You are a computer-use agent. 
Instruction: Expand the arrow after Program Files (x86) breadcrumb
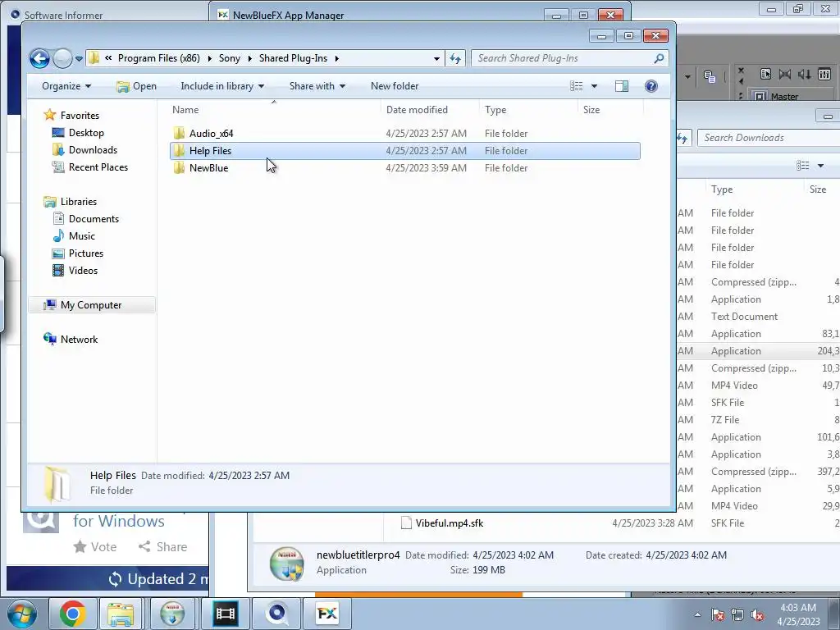209,58
